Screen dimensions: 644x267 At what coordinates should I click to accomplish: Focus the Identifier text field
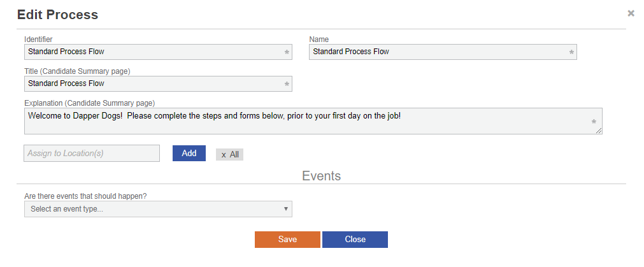(x=153, y=52)
